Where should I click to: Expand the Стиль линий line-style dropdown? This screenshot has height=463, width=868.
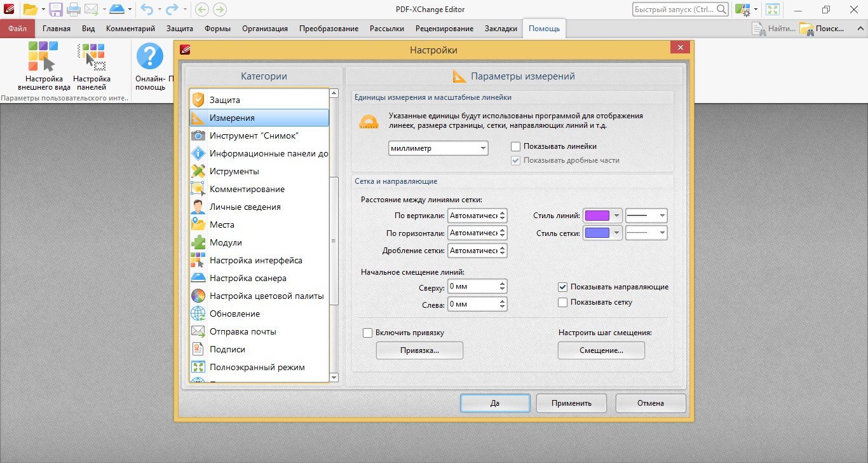coord(646,216)
